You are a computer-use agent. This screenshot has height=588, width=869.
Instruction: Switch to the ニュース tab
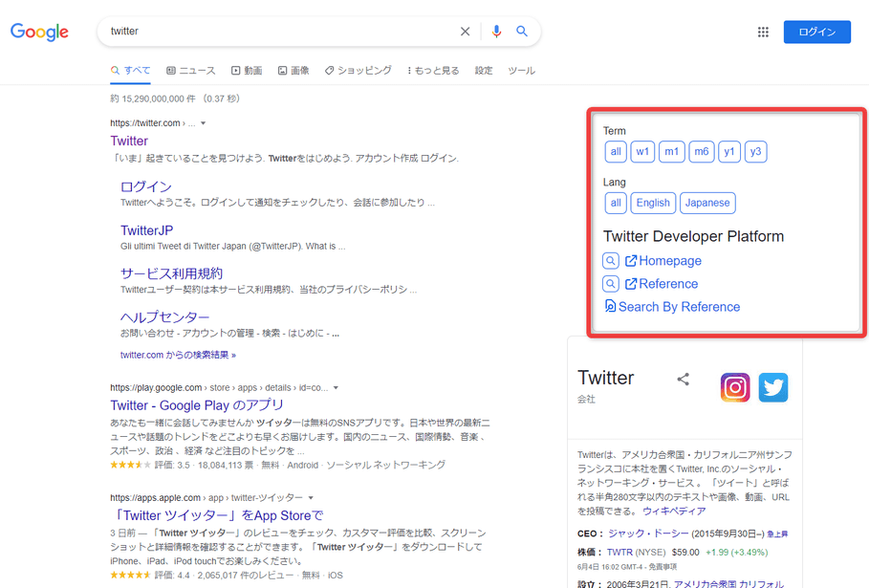coord(191,71)
